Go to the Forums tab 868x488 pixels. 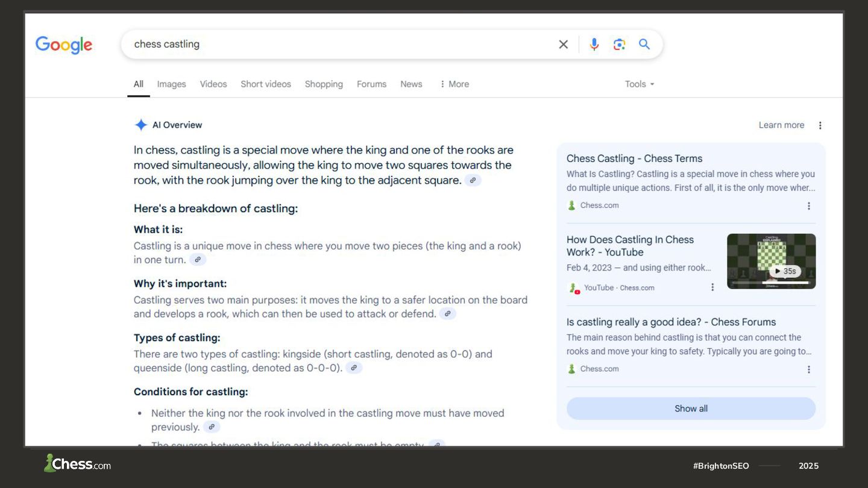pyautogui.click(x=371, y=84)
